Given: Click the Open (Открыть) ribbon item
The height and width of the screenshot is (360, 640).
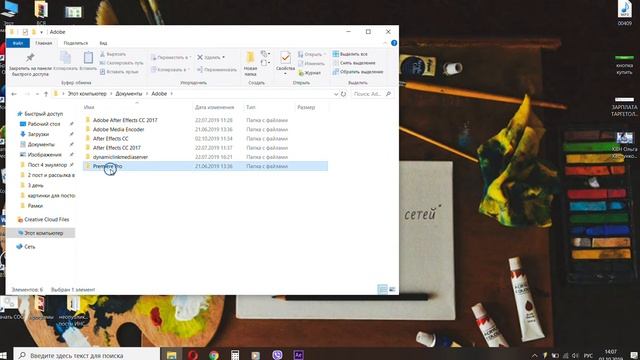Looking at the screenshot, I should pos(312,54).
